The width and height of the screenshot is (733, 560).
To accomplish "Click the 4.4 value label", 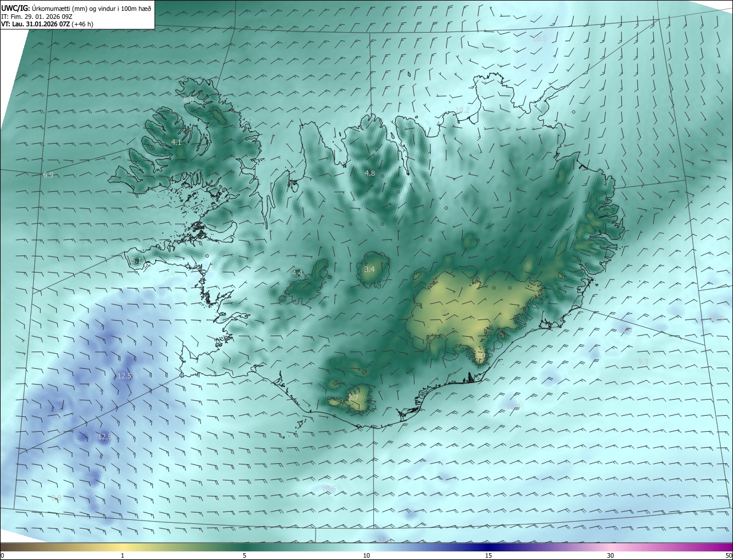I will (x=297, y=274).
